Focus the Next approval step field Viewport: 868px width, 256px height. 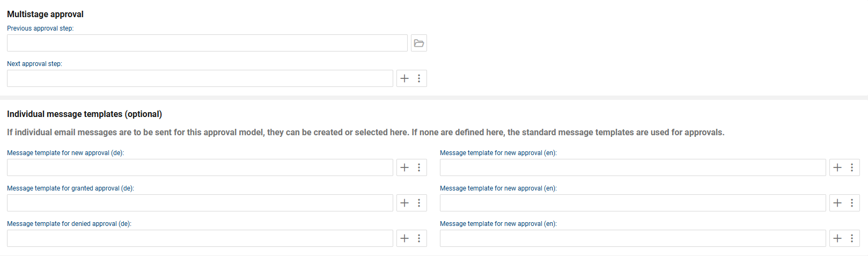(x=200, y=78)
